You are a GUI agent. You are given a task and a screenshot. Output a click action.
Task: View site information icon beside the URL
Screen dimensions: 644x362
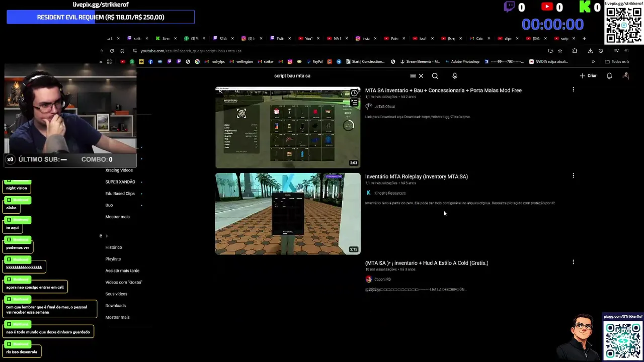(135, 51)
